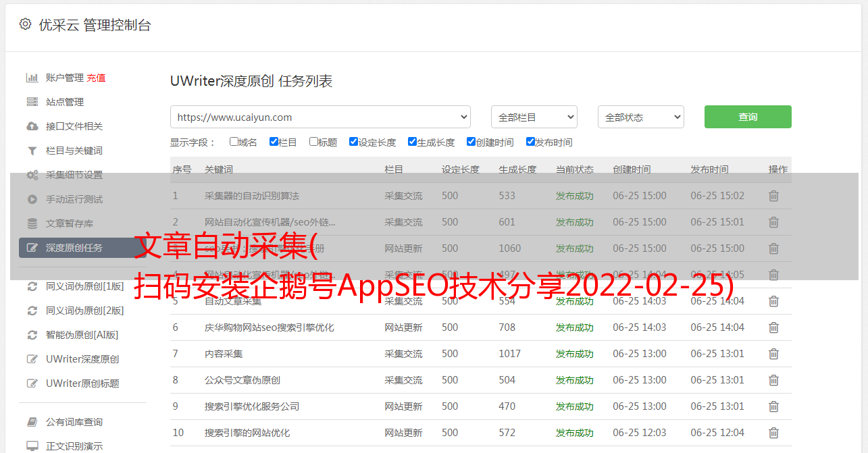The height and width of the screenshot is (453, 868).
Task: Click the red 充值 link
Action: (96, 78)
